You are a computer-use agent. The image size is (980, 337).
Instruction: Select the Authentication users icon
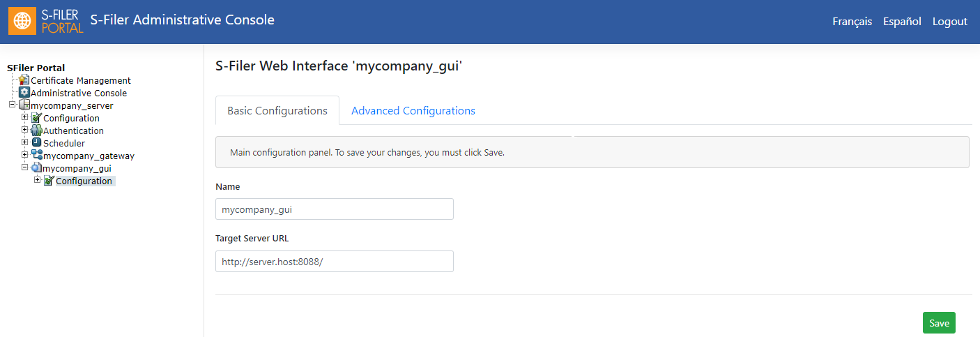[37, 130]
